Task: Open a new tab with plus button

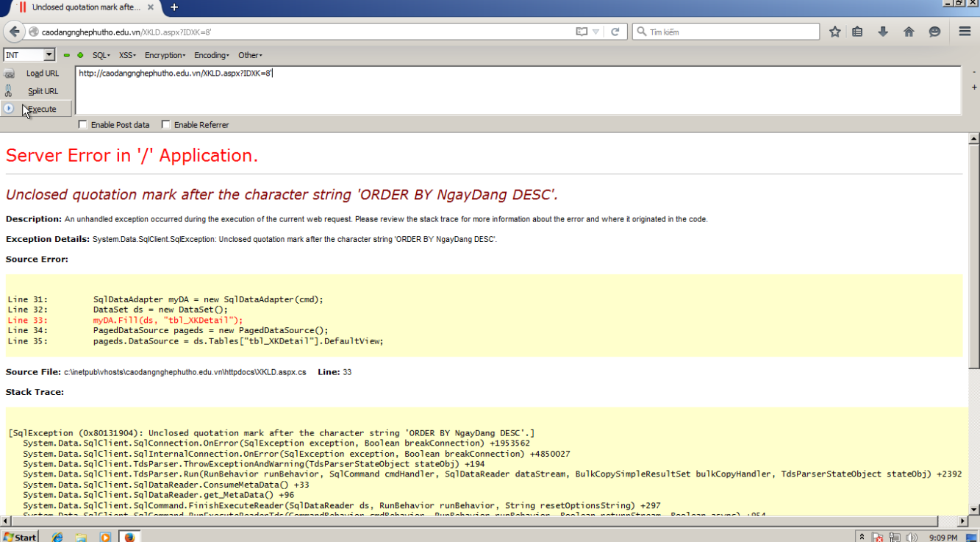Action: 174,7
